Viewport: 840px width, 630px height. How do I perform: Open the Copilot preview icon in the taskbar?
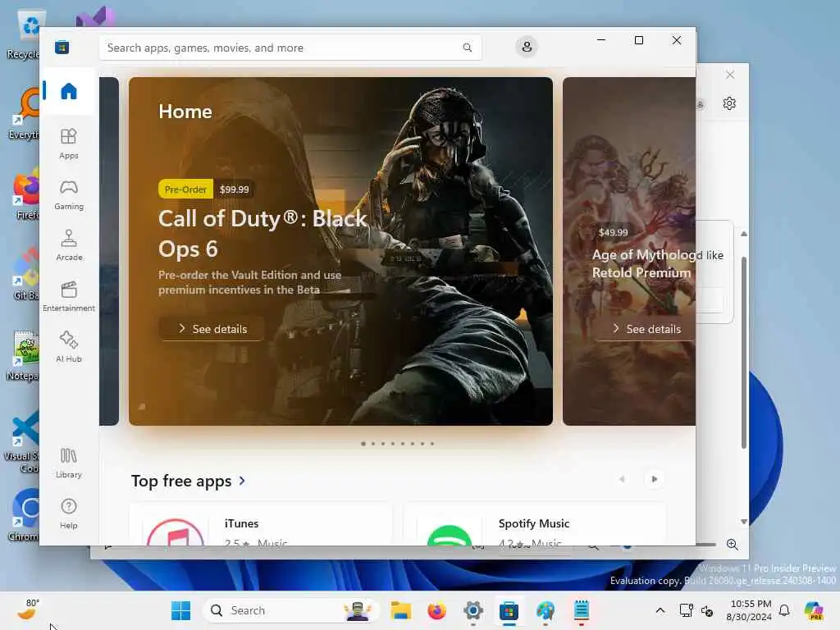point(813,610)
